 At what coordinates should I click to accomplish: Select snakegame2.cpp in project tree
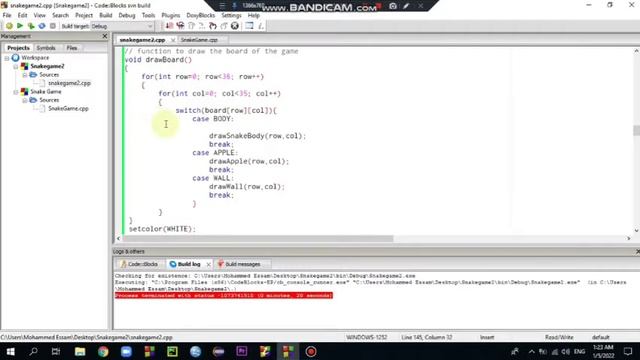(69, 83)
